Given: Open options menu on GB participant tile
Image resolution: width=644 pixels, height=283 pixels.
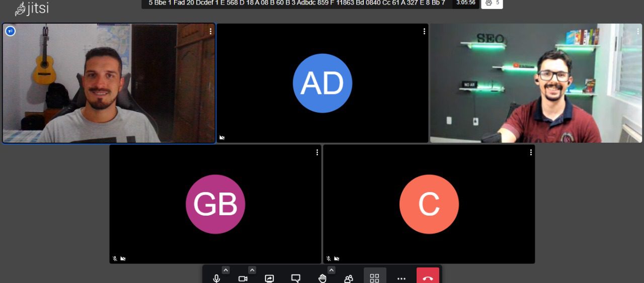Looking at the screenshot, I should pyautogui.click(x=317, y=152).
